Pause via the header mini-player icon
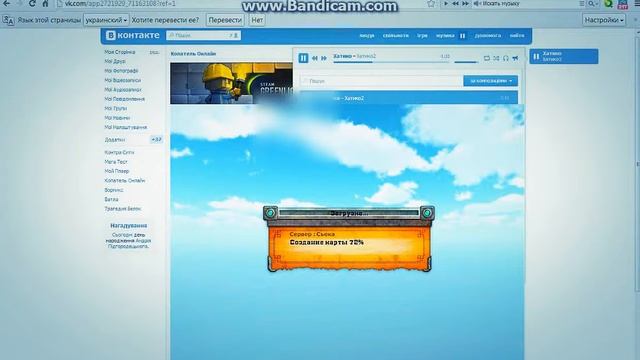Image resolution: width=640 pixels, height=360 pixels. pos(462,36)
